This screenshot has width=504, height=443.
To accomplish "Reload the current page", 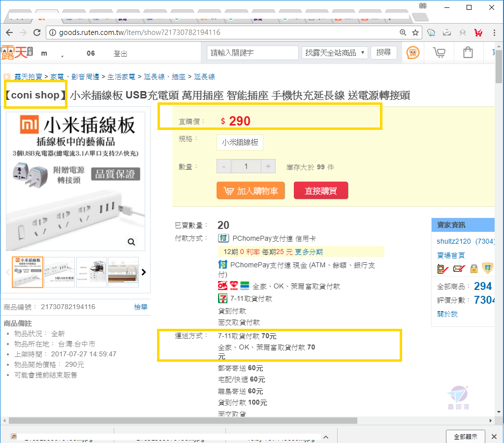I will click(37, 32).
